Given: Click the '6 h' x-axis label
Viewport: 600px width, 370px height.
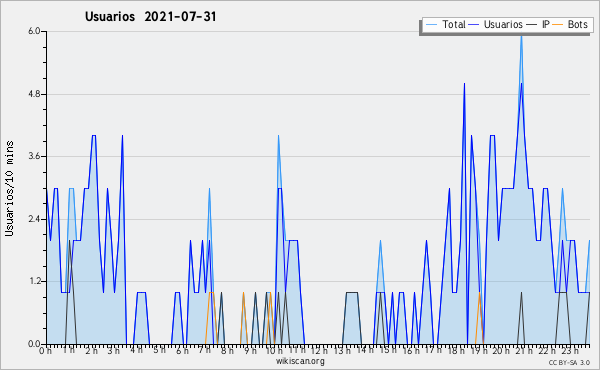Looking at the screenshot, I should (x=182, y=351).
